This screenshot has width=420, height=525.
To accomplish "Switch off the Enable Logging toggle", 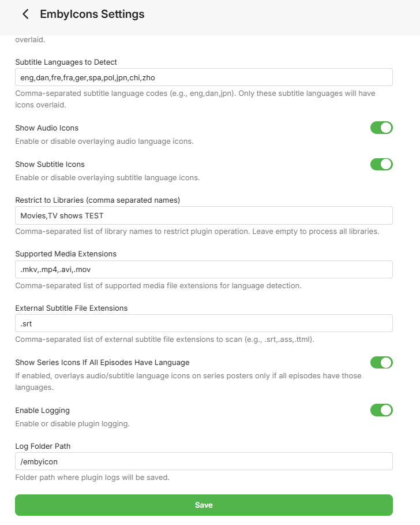I will (381, 410).
